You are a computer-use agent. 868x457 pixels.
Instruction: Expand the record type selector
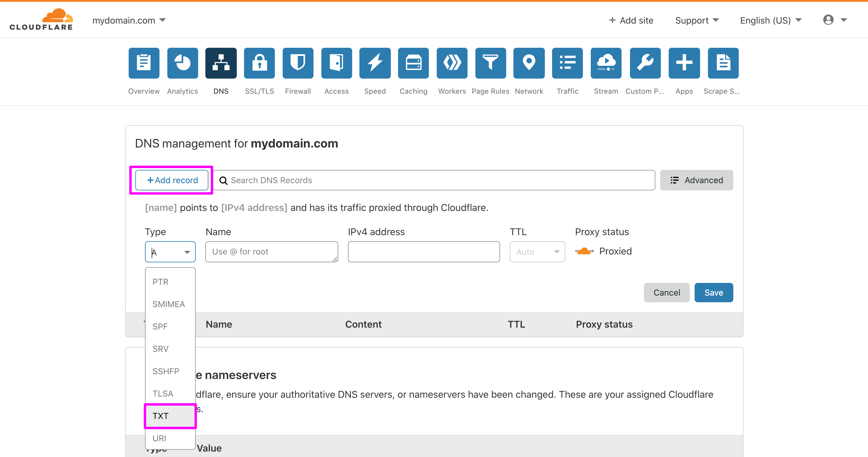click(x=169, y=251)
